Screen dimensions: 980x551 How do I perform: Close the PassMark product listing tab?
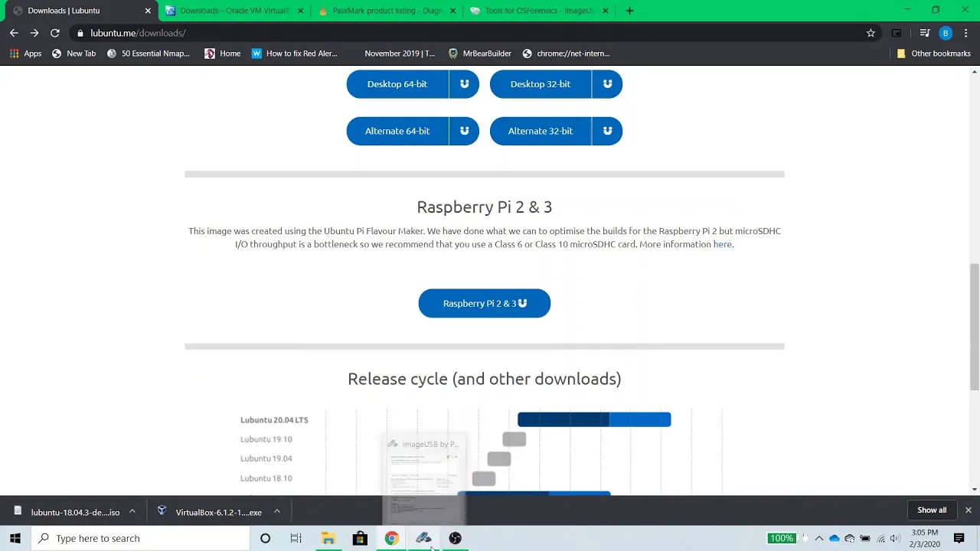(452, 11)
